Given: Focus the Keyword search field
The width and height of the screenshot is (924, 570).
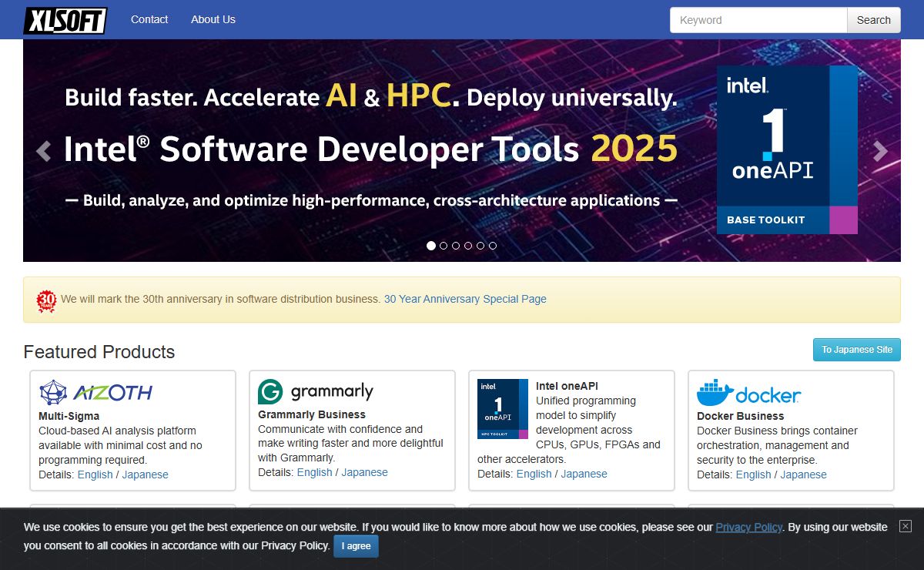Looking at the screenshot, I should point(758,20).
